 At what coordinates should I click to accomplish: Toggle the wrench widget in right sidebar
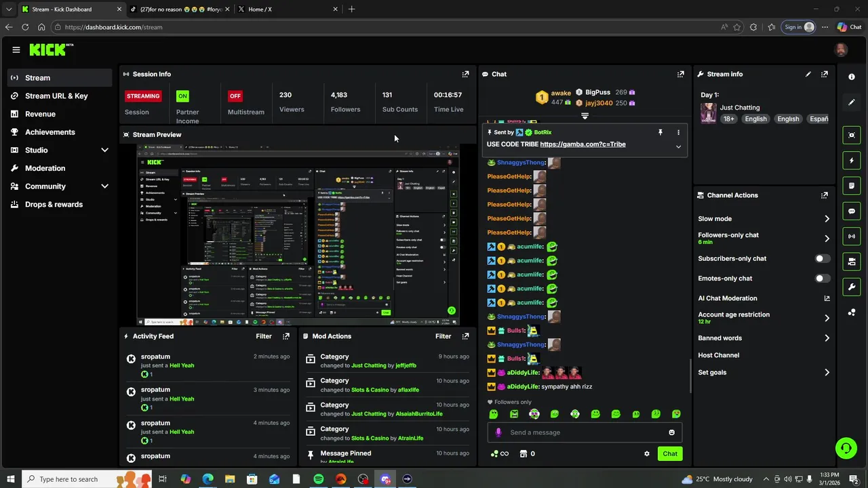(852, 287)
